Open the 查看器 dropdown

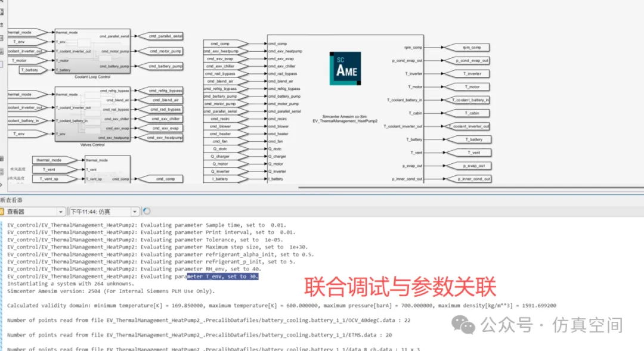(61, 212)
